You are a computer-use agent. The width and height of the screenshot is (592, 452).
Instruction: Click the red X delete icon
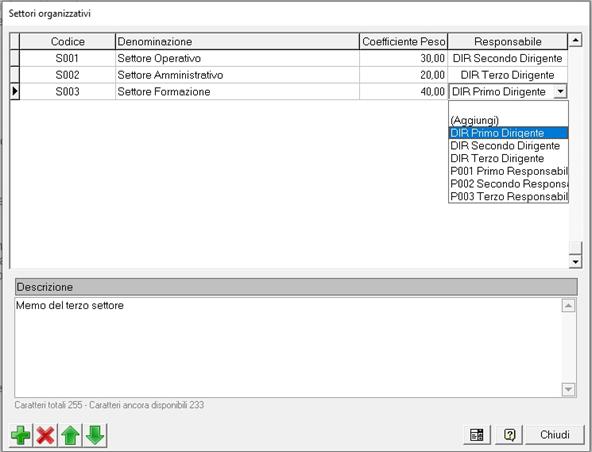pos(45,435)
